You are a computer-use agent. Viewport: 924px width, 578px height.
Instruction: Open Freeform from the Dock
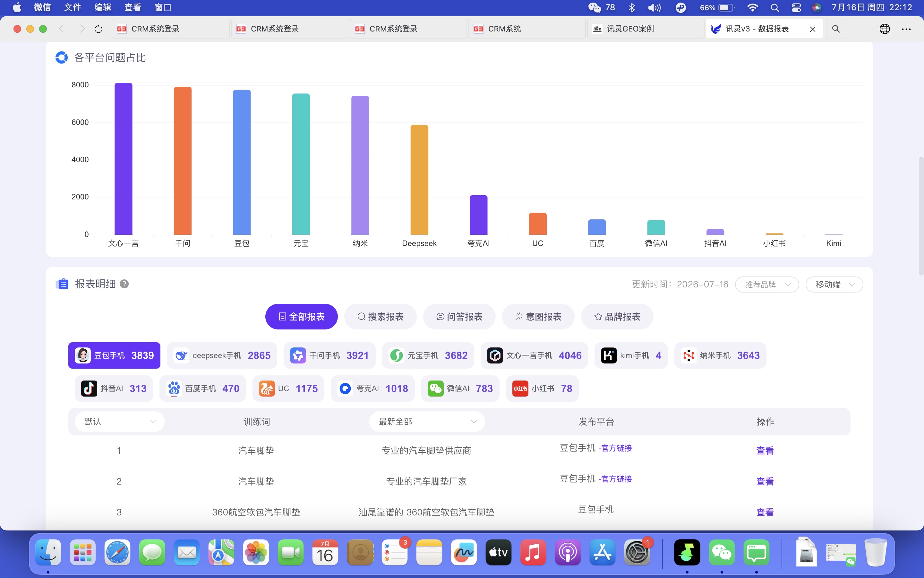click(x=464, y=552)
